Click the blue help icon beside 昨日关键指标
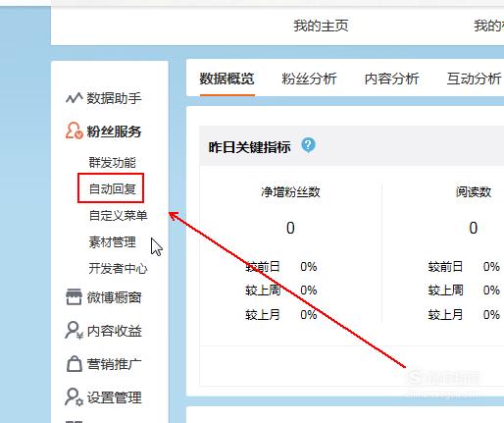This screenshot has height=423, width=504. [308, 145]
